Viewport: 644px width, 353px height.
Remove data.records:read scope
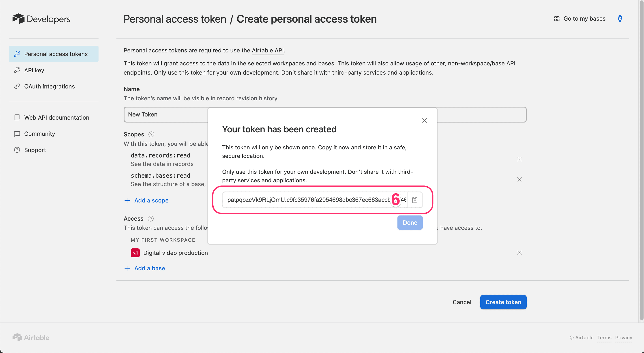click(x=519, y=159)
